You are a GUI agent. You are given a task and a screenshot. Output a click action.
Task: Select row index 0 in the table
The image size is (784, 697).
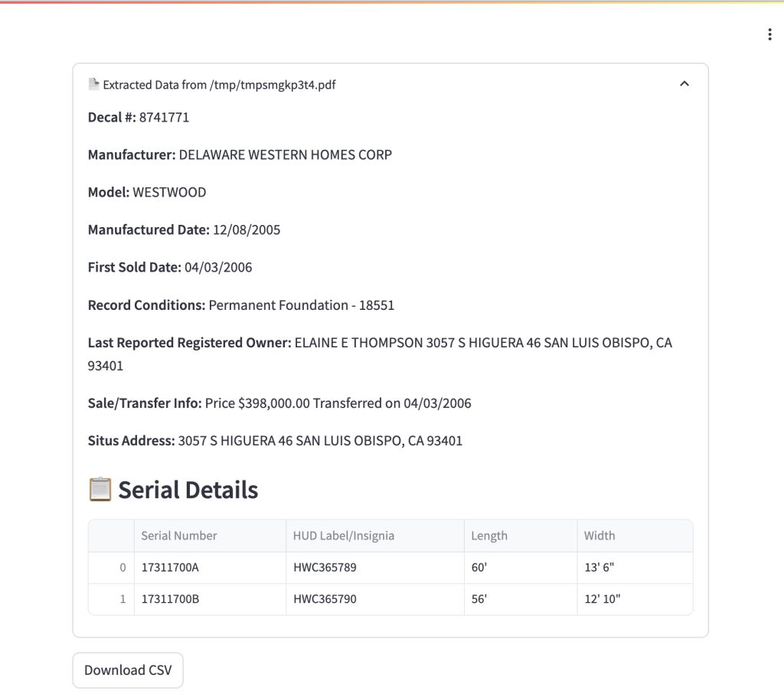[122, 568]
